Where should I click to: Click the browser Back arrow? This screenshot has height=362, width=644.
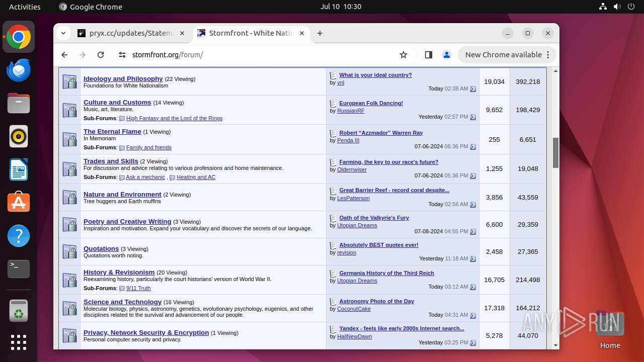64,55
